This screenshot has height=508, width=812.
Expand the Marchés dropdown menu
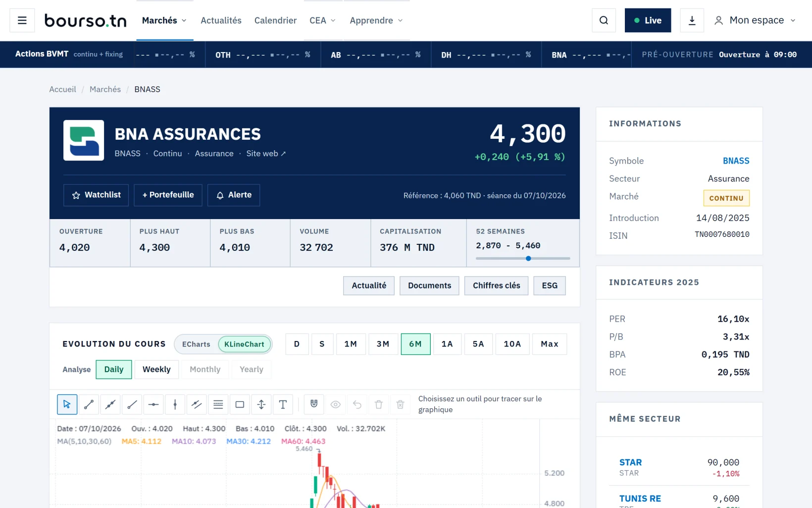tap(164, 20)
